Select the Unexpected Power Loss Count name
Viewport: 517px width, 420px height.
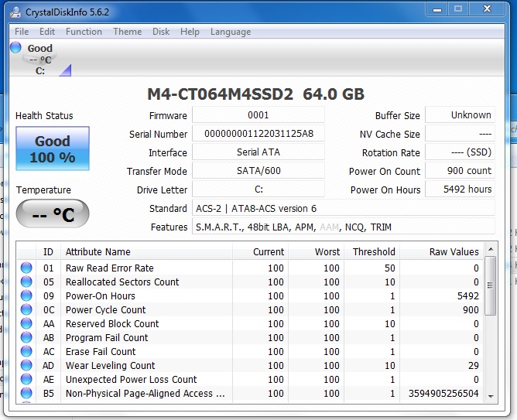pos(132,380)
